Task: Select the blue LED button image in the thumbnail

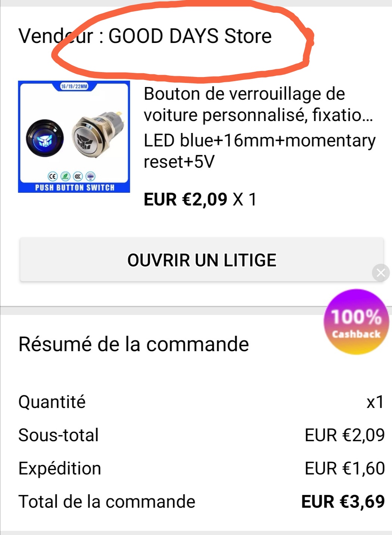Action: click(45, 139)
